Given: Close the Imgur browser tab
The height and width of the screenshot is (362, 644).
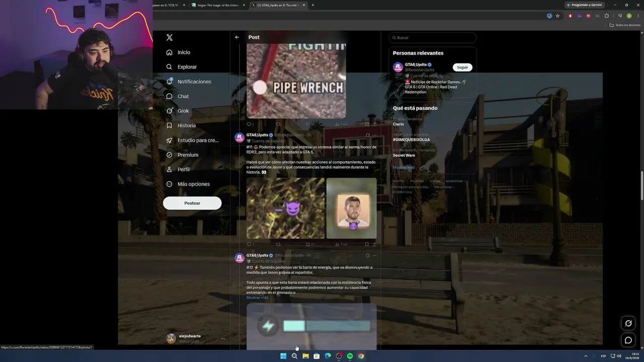Looking at the screenshot, I should click(x=244, y=5).
